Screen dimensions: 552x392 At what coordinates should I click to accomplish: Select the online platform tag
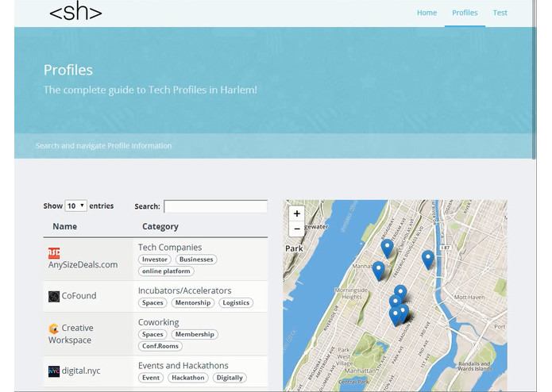click(166, 271)
